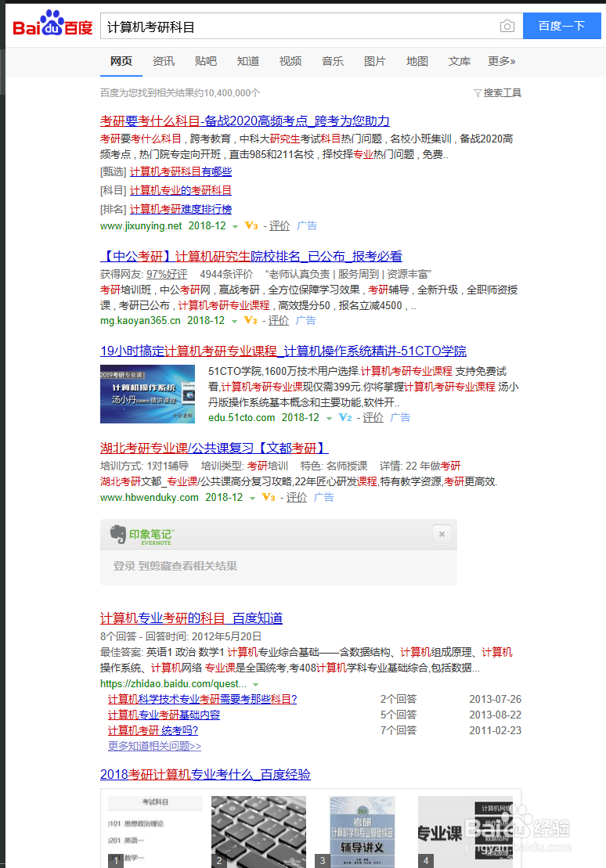The height and width of the screenshot is (868, 606).
Task: Click the Evernote 印象笔记 elephant icon
Action: click(x=118, y=534)
